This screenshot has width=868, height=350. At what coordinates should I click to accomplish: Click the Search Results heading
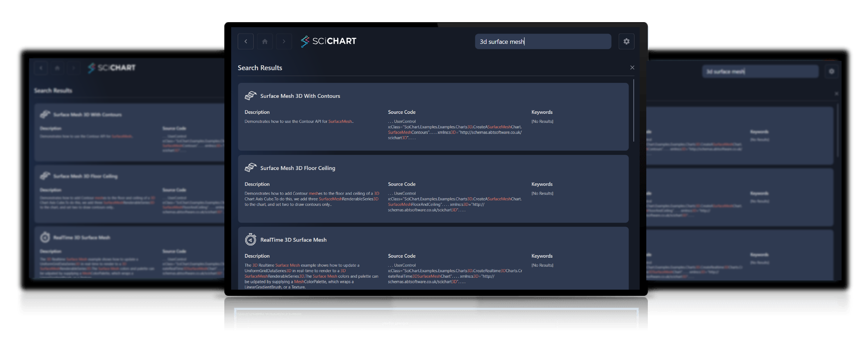pyautogui.click(x=260, y=68)
